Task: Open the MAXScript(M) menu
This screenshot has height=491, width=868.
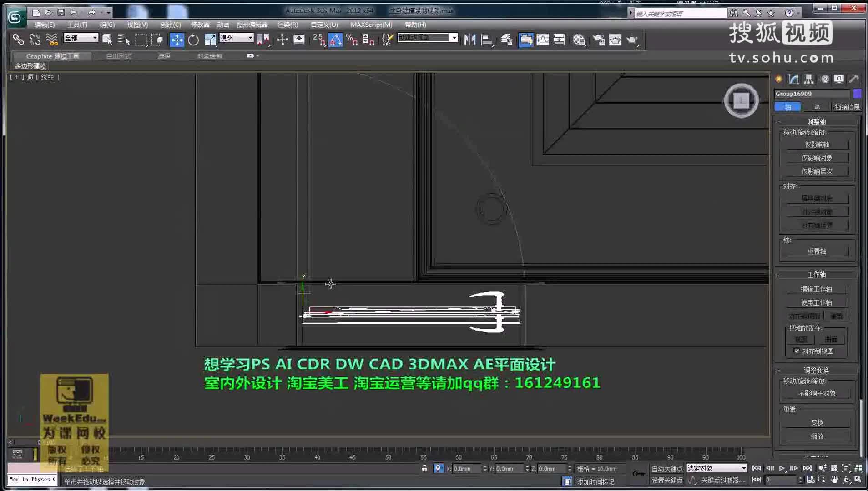Action: point(371,25)
